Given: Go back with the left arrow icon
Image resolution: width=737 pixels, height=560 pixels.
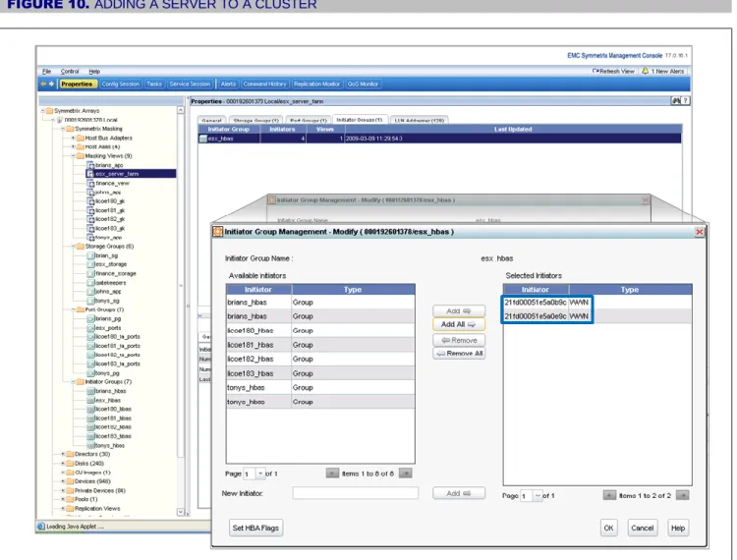Looking at the screenshot, I should [x=43, y=84].
